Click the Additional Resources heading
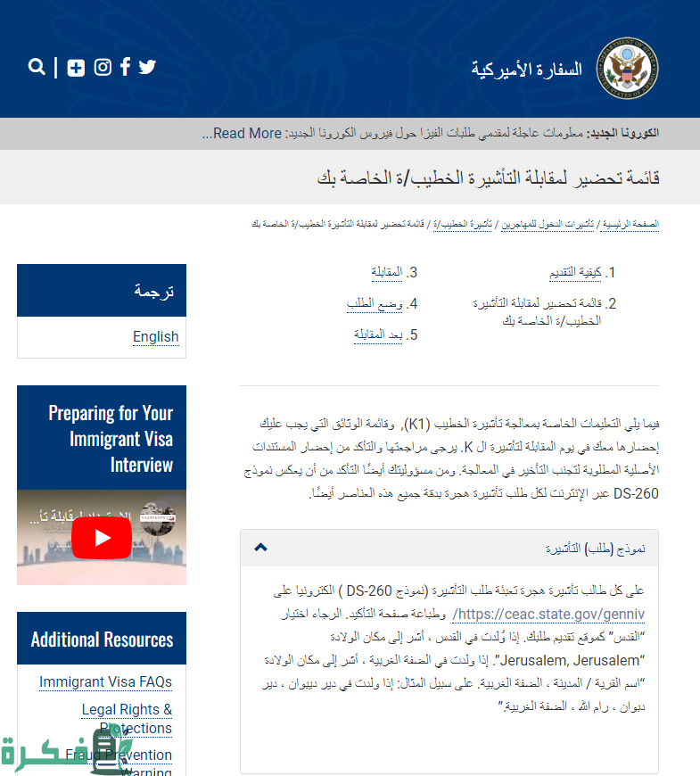The height and width of the screenshot is (776, 700). [x=102, y=640]
